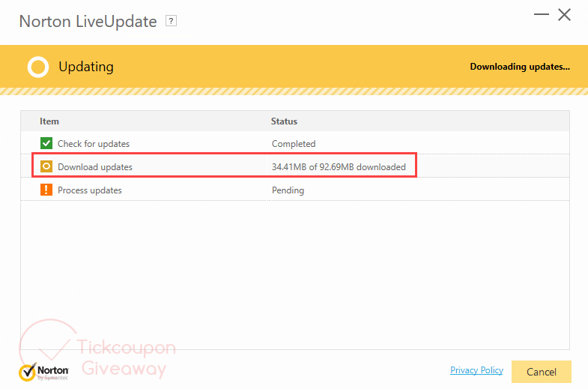This screenshot has height=389, width=588.
Task: Open the Privacy Policy link
Action: point(476,370)
